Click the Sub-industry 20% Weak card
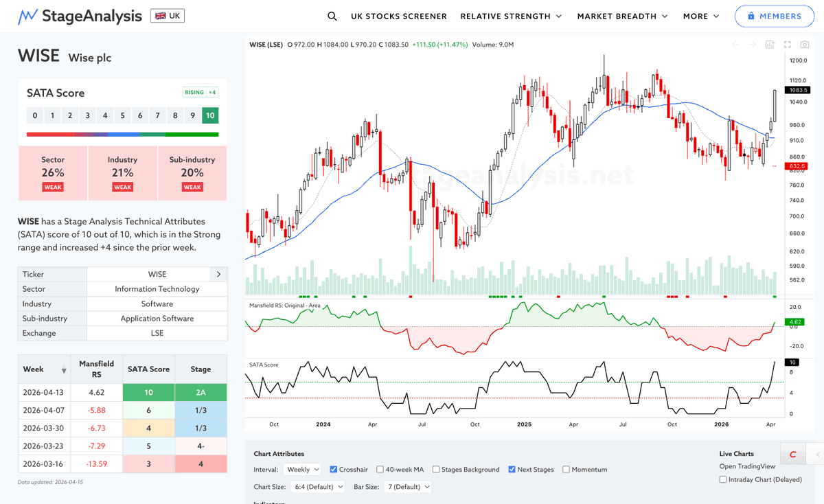824x504 pixels. click(192, 173)
